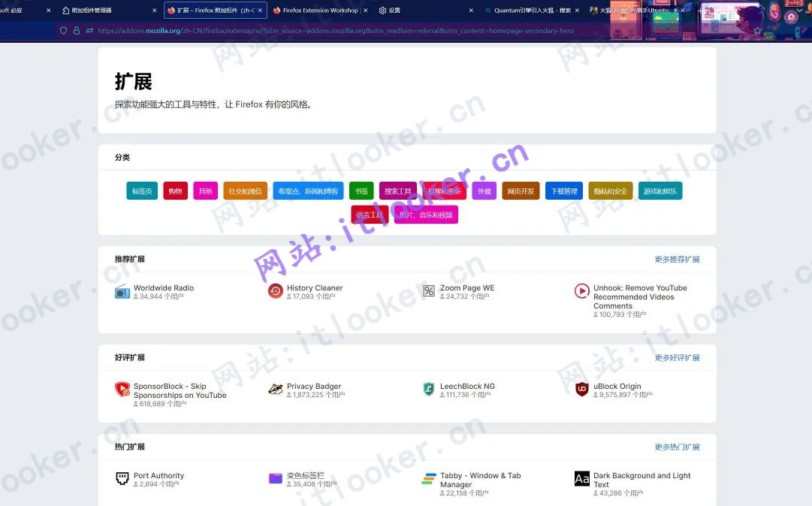Open the History Cleaner extension title
Viewport: 812px width, 506px height.
(x=314, y=288)
